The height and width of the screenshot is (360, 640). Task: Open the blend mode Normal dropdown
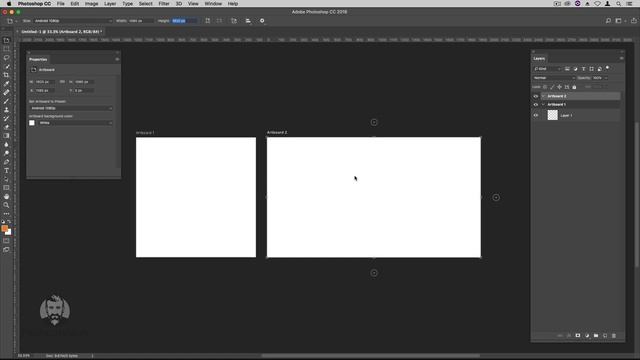pos(554,78)
